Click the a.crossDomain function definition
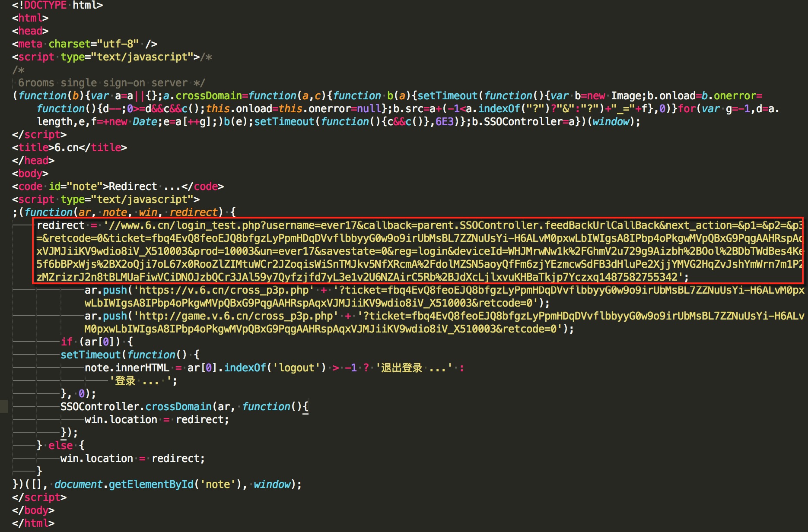808x532 pixels. click(248, 96)
